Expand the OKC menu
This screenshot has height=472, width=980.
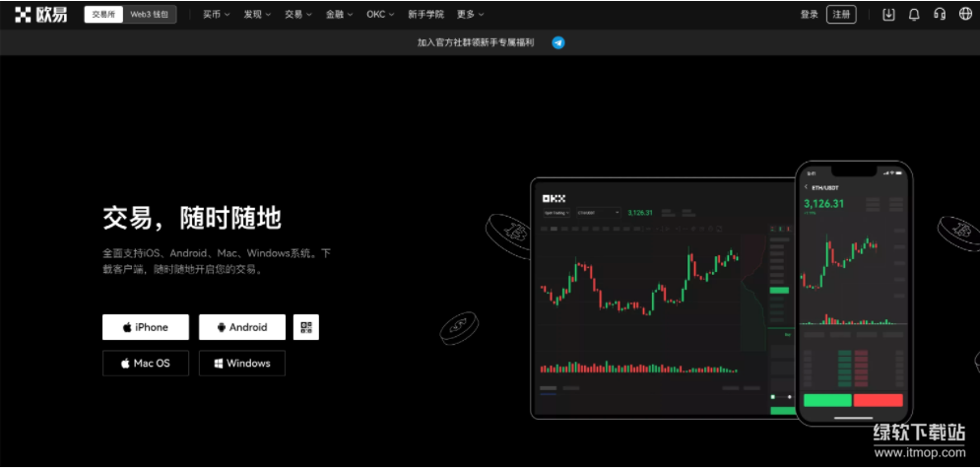pyautogui.click(x=380, y=15)
